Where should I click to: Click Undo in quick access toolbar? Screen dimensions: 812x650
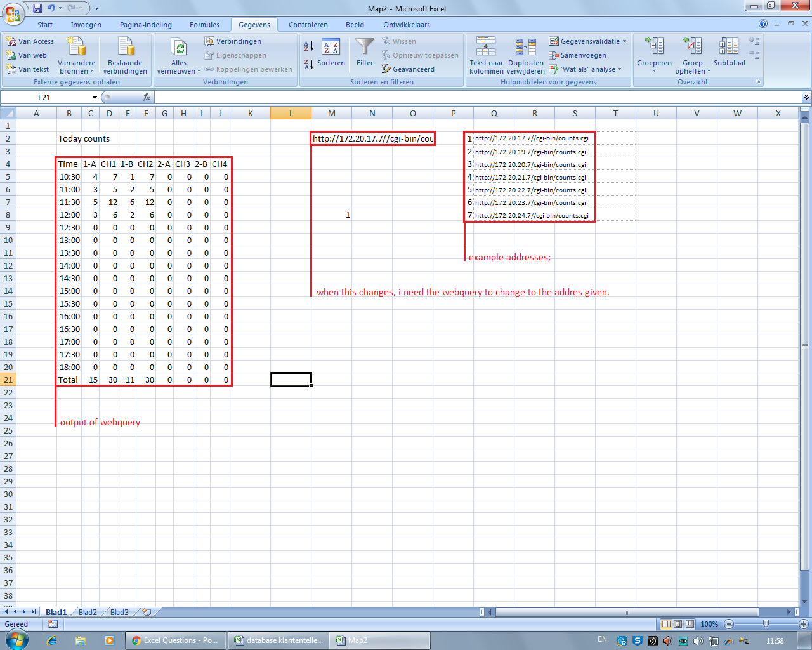pos(51,8)
